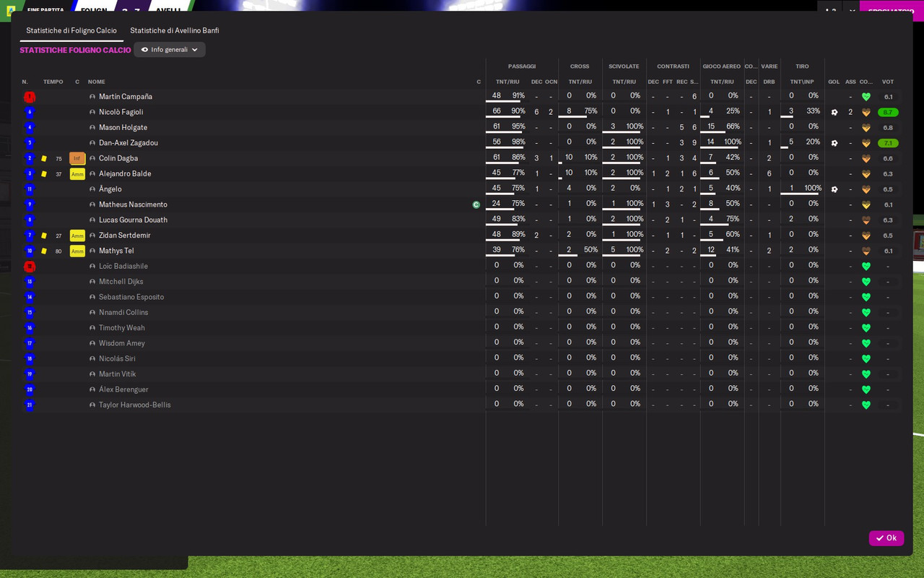924x578 pixels.
Task: Sort table by the NOME column header
Action: [x=97, y=82]
